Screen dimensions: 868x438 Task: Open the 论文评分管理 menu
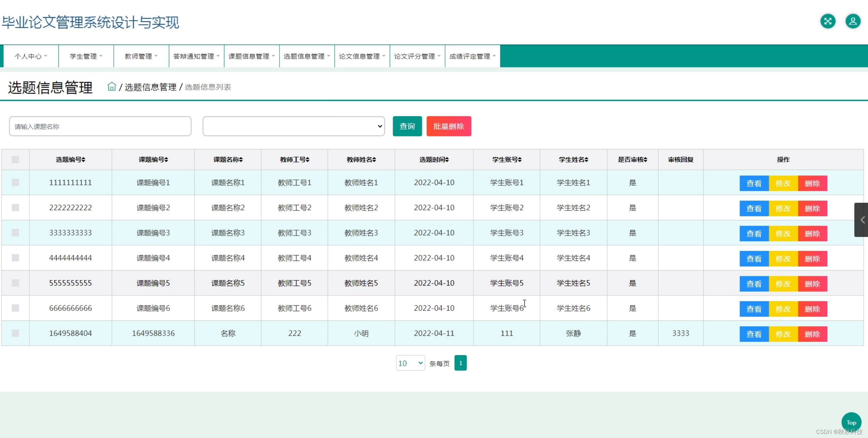[417, 56]
